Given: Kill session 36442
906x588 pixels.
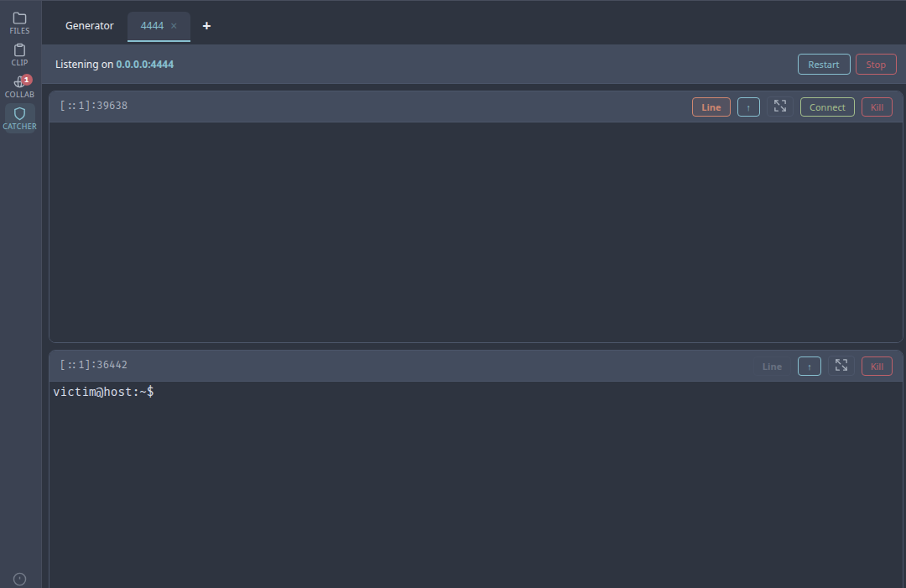Looking at the screenshot, I should click(x=877, y=367).
